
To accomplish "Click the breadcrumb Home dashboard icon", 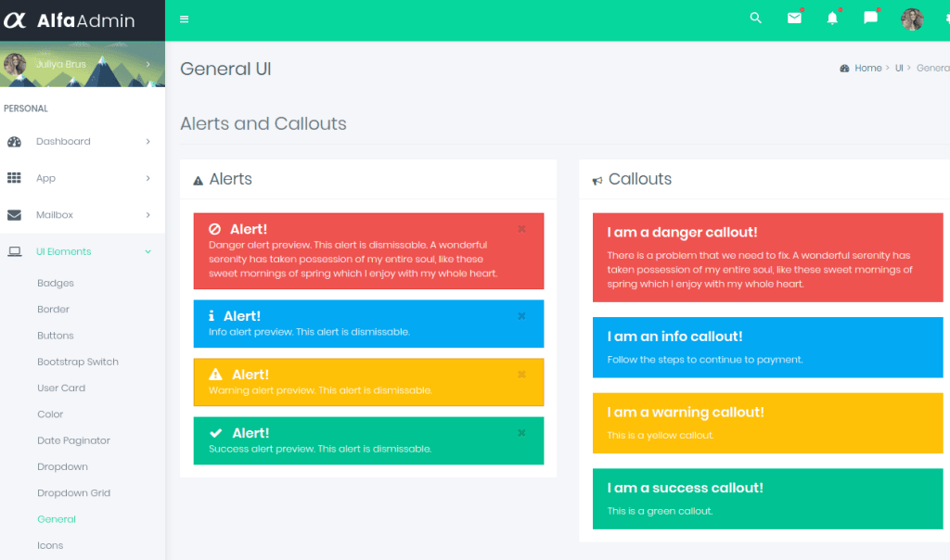I will [844, 69].
